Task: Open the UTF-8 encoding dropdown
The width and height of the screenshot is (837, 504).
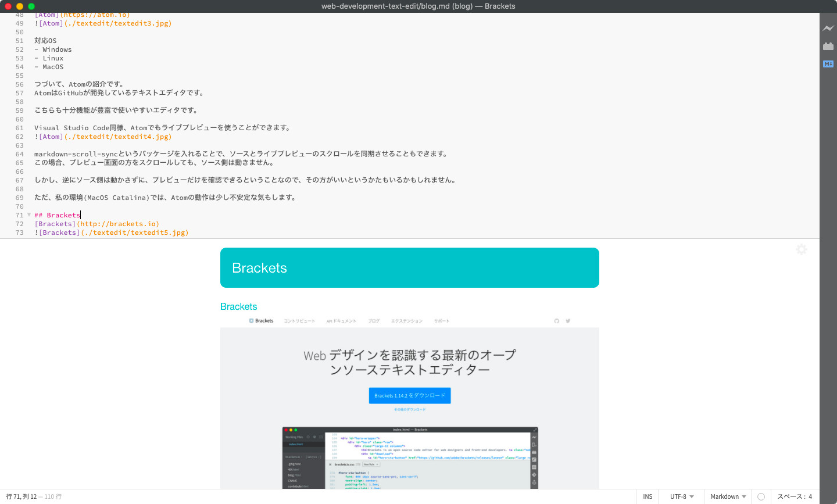Action: pyautogui.click(x=682, y=496)
